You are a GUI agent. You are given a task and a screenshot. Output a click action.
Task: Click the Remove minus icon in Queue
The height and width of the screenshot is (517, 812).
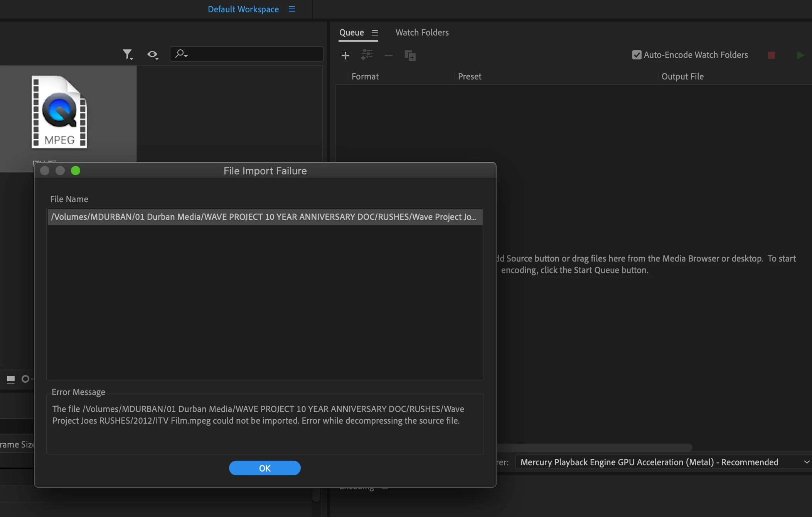388,56
